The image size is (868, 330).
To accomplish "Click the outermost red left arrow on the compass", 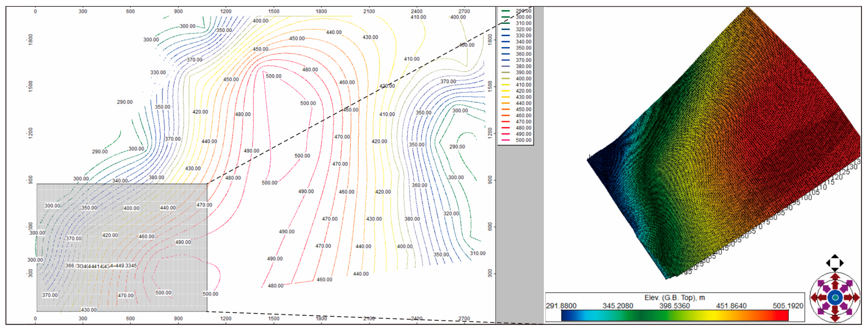I will [x=814, y=297].
